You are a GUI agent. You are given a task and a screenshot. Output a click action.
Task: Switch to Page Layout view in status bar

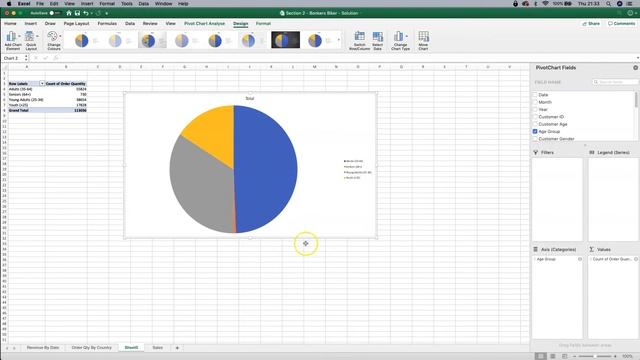click(x=553, y=356)
